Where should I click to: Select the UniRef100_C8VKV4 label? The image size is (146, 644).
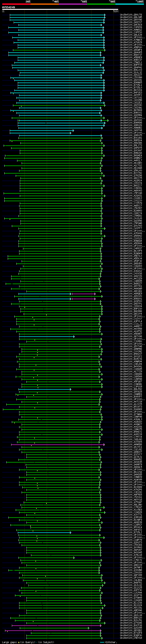(131, 306)
